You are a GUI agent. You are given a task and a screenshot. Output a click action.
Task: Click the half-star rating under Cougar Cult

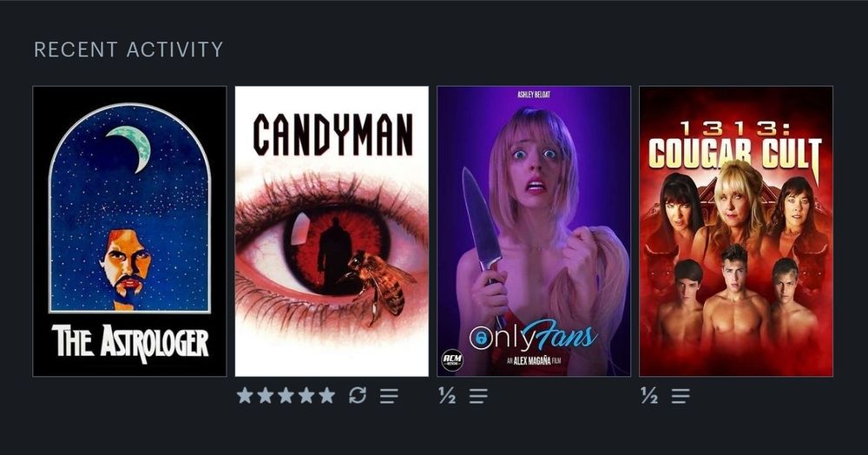649,395
